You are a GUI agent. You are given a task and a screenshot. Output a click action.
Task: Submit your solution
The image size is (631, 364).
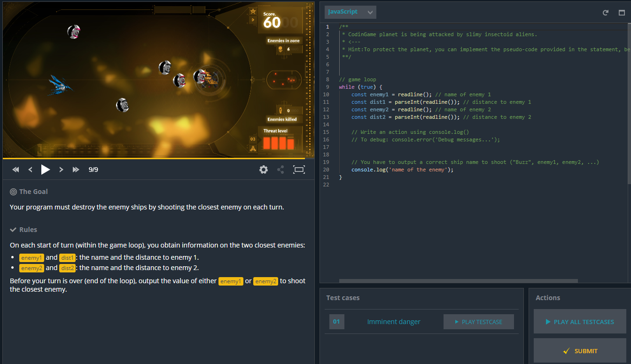pos(580,350)
